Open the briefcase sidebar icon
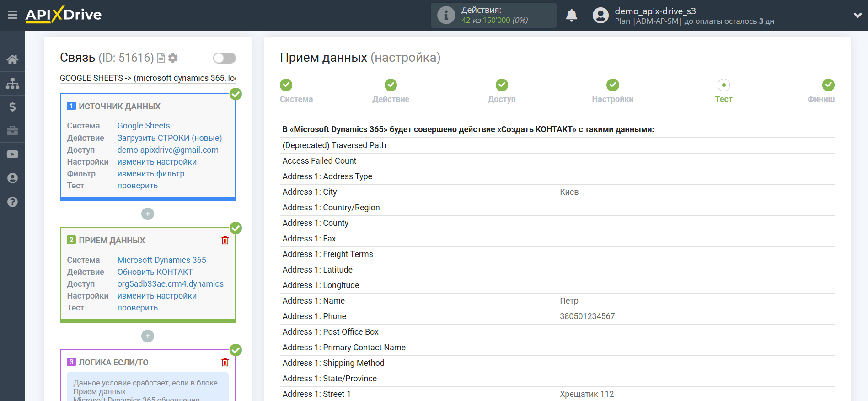868x401 pixels. click(x=12, y=131)
